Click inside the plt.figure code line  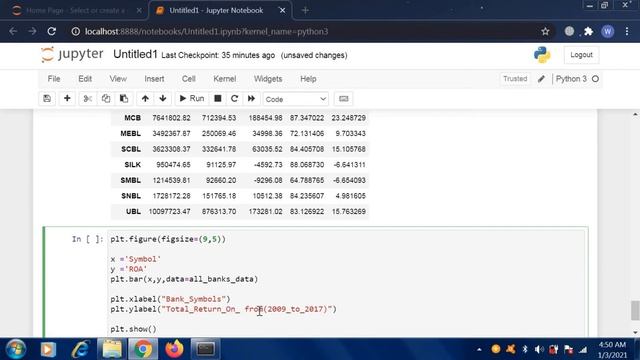[168, 239]
